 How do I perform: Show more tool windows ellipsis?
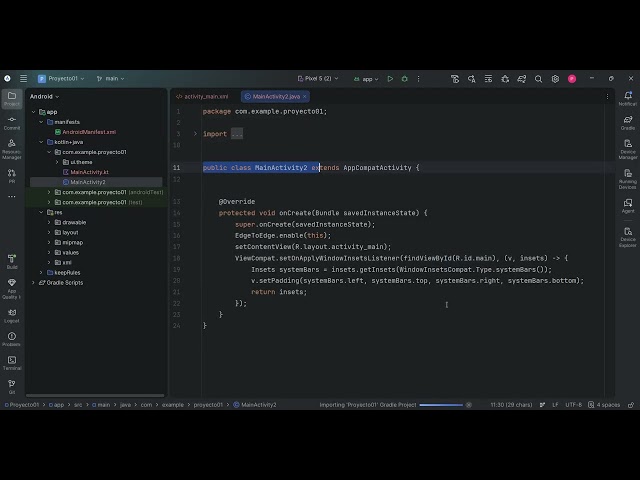tap(12, 196)
